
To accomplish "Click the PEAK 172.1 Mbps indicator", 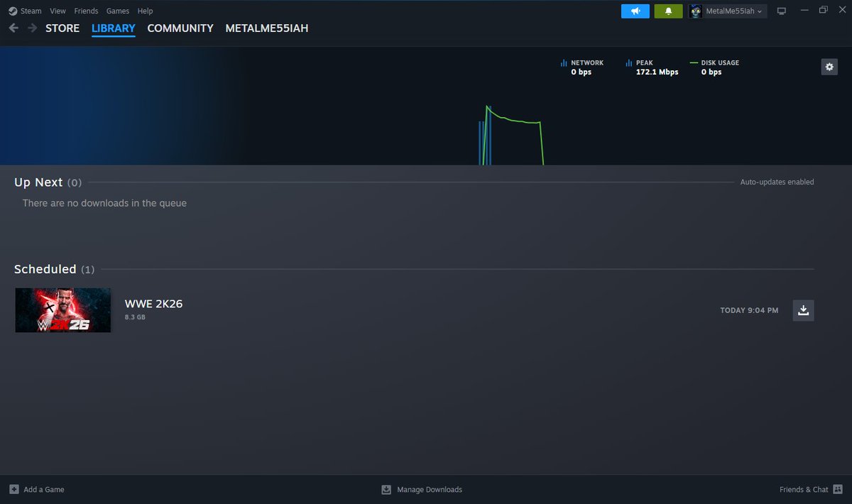I will [x=652, y=67].
